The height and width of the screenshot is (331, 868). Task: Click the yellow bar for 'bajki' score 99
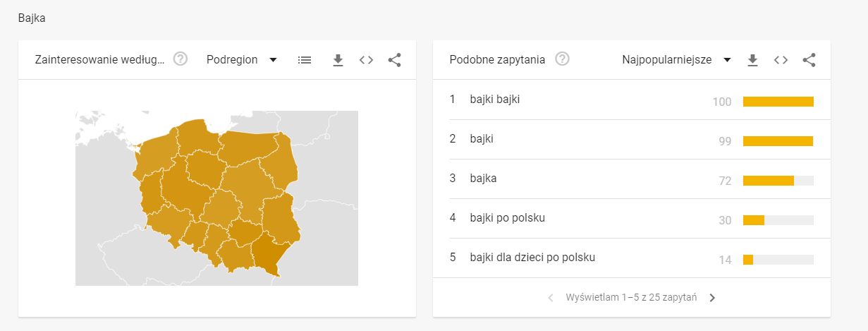click(x=778, y=141)
